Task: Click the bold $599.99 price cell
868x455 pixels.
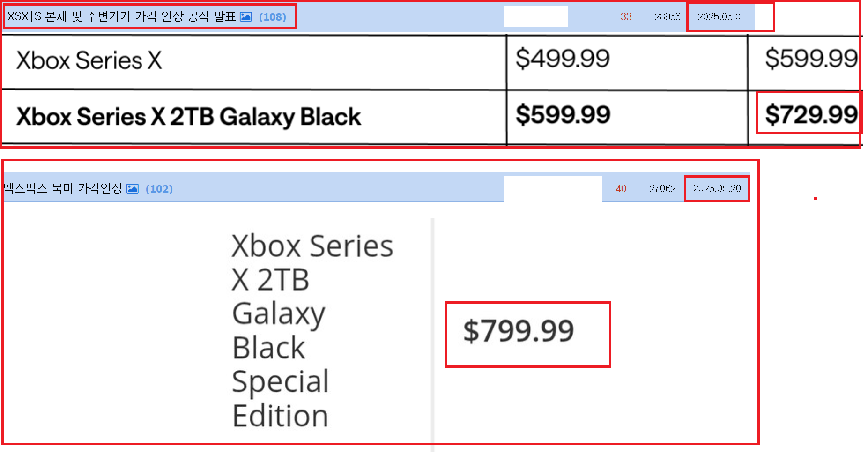Action: (x=563, y=115)
